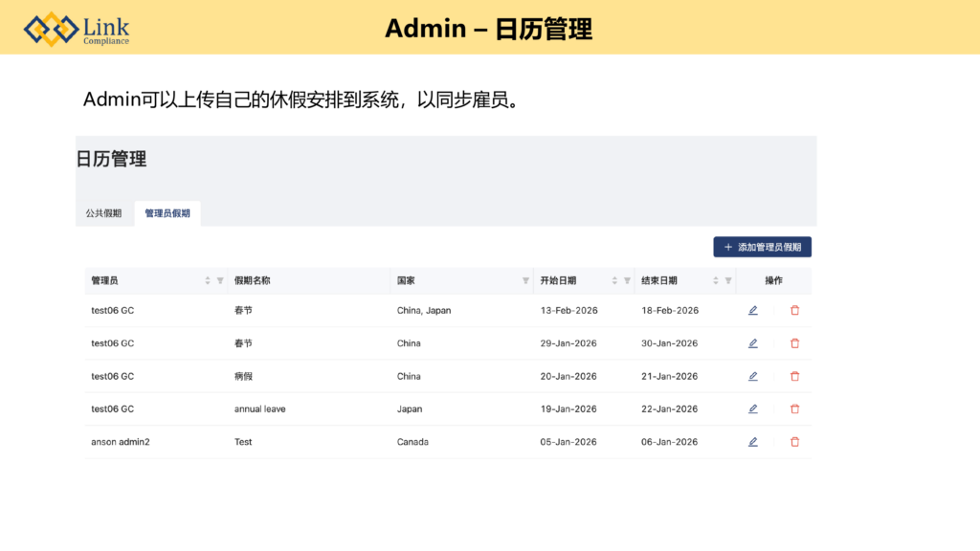Delete the 病假 holiday entry
The image size is (980, 551).
(x=794, y=376)
